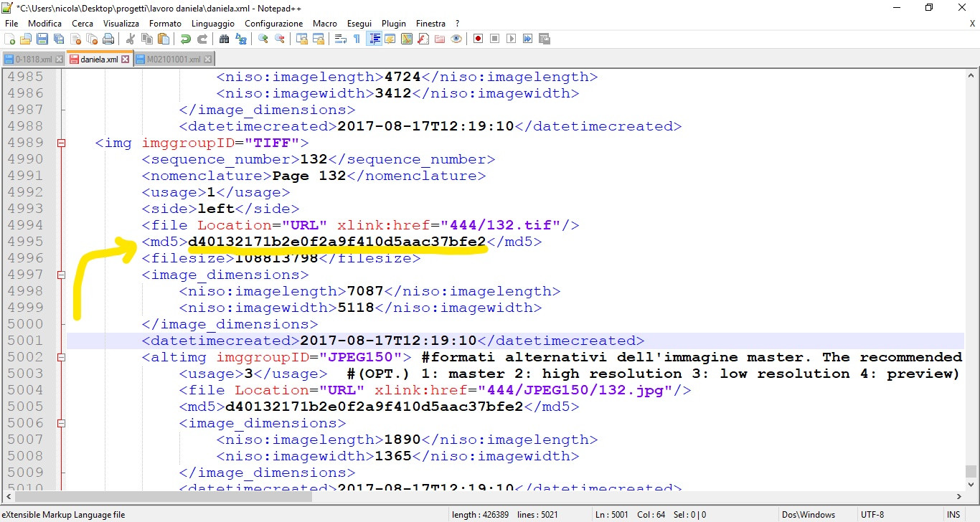This screenshot has height=522, width=980.
Task: Toggle synchronized horizontal scrolling icon
Action: point(319,39)
